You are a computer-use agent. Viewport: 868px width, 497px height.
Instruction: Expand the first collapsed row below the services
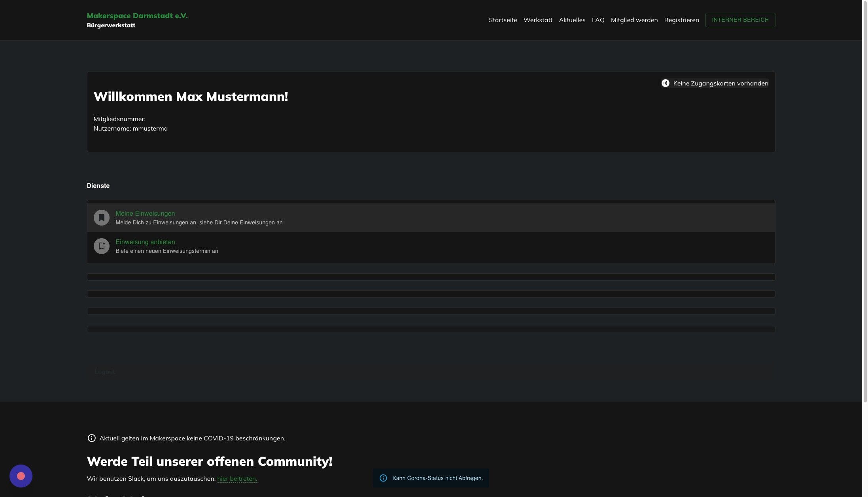[x=431, y=277]
